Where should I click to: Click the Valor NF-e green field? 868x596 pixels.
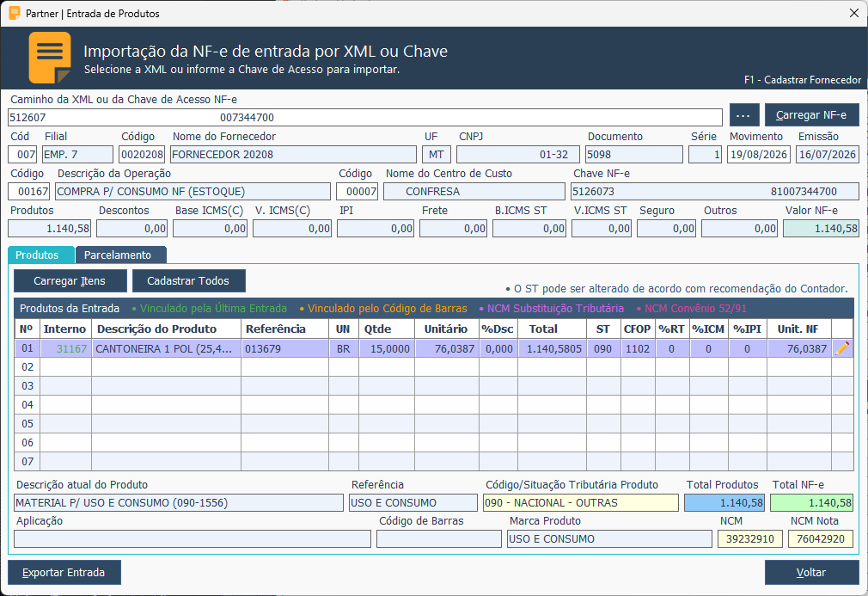coord(821,229)
